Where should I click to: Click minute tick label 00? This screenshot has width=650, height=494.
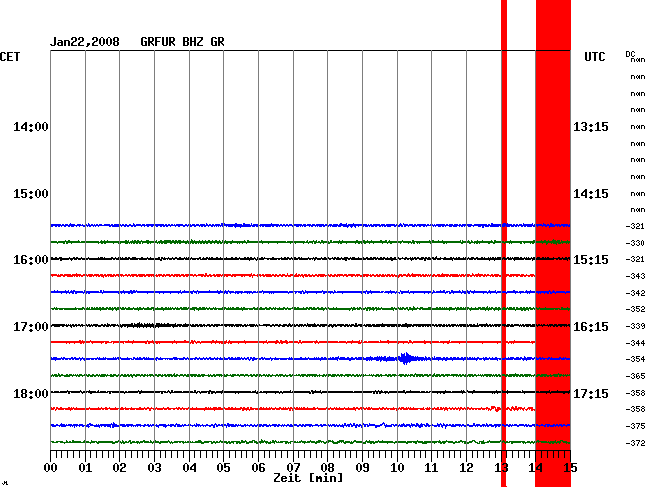tap(51, 468)
